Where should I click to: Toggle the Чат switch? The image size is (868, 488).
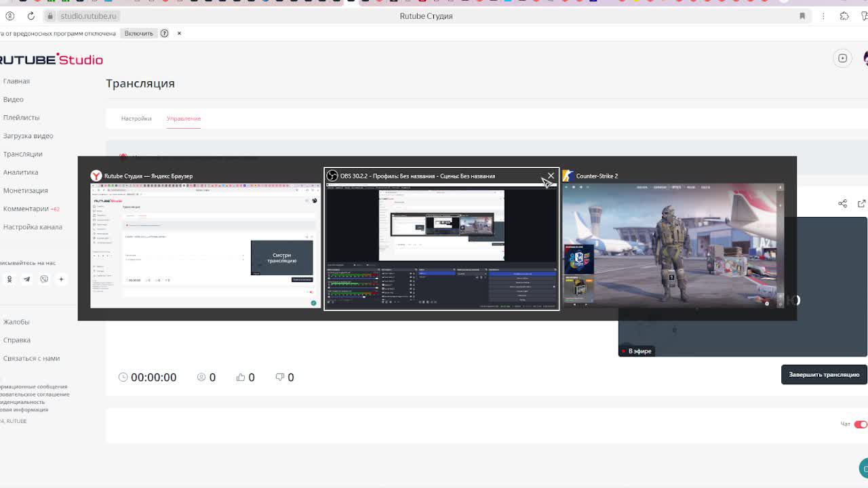[861, 424]
